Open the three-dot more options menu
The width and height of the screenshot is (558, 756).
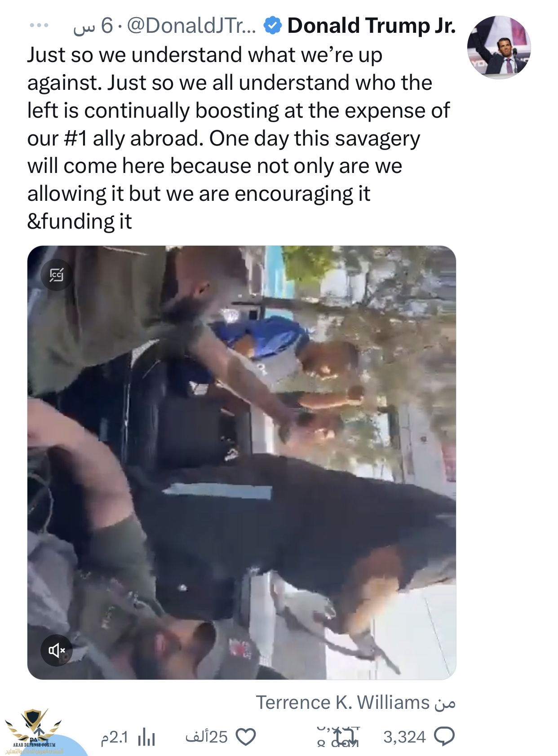pos(39,26)
